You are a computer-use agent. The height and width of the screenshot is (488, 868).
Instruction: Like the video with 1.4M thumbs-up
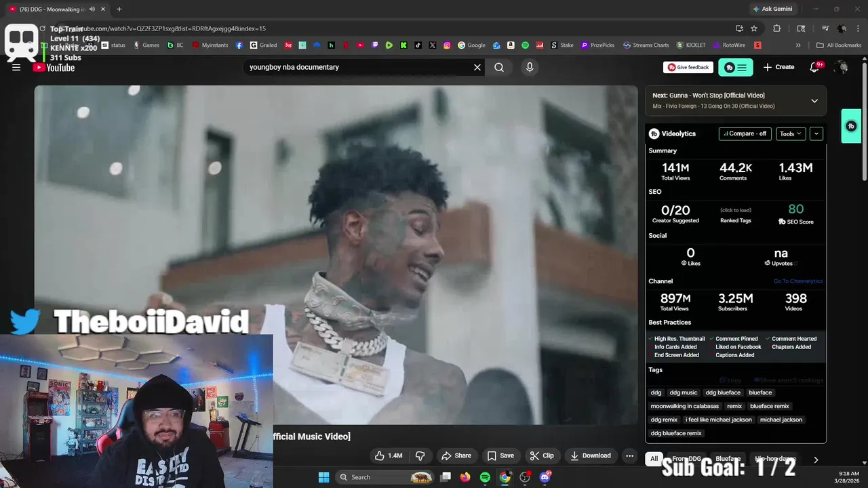pyautogui.click(x=389, y=455)
